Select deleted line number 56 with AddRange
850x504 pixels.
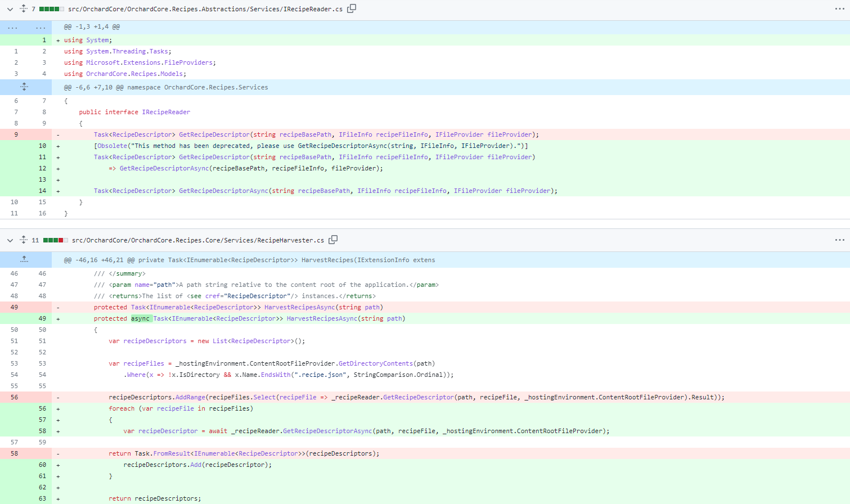coord(14,397)
